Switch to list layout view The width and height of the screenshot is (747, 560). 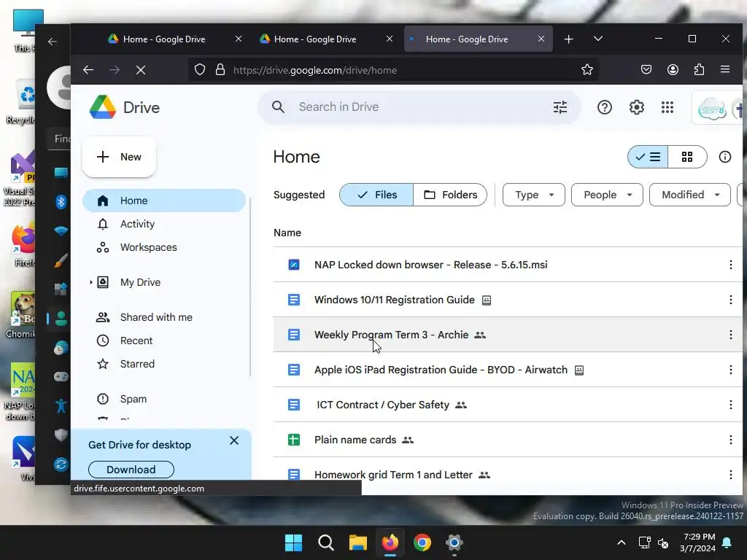pos(648,157)
